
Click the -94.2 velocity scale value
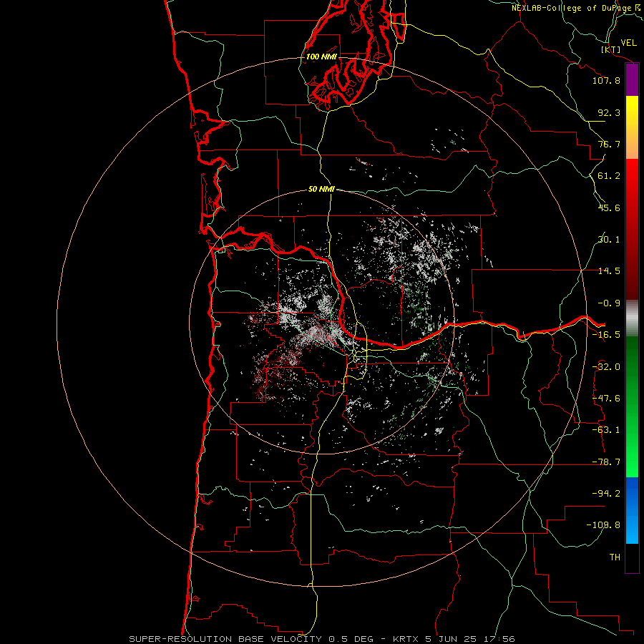[x=606, y=494]
